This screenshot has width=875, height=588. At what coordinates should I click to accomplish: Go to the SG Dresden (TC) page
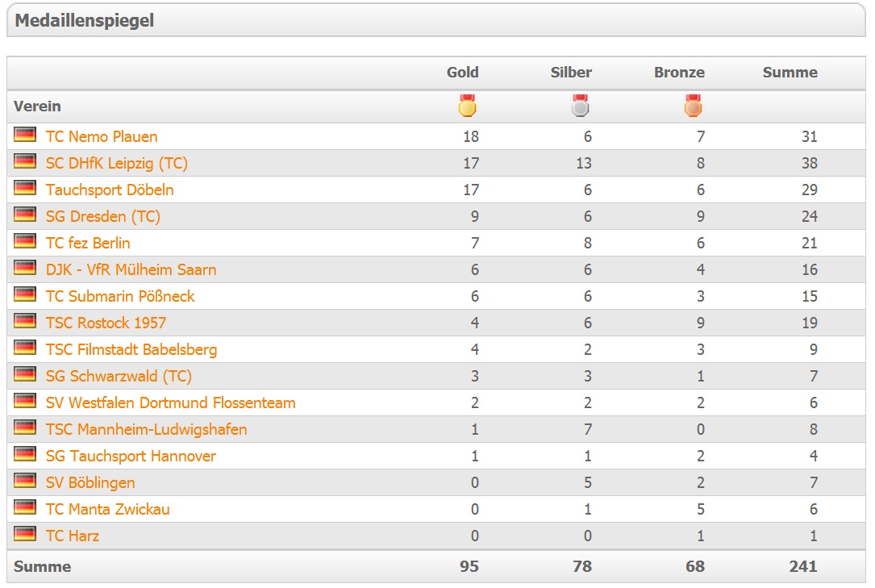coord(103,216)
